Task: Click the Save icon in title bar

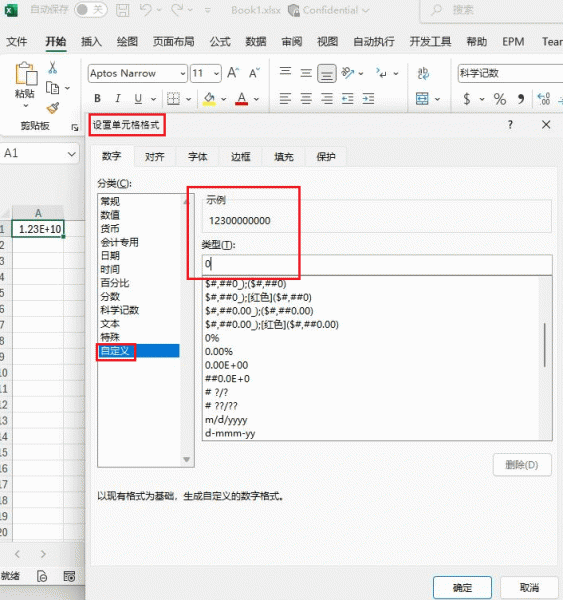Action: pyautogui.click(x=122, y=10)
